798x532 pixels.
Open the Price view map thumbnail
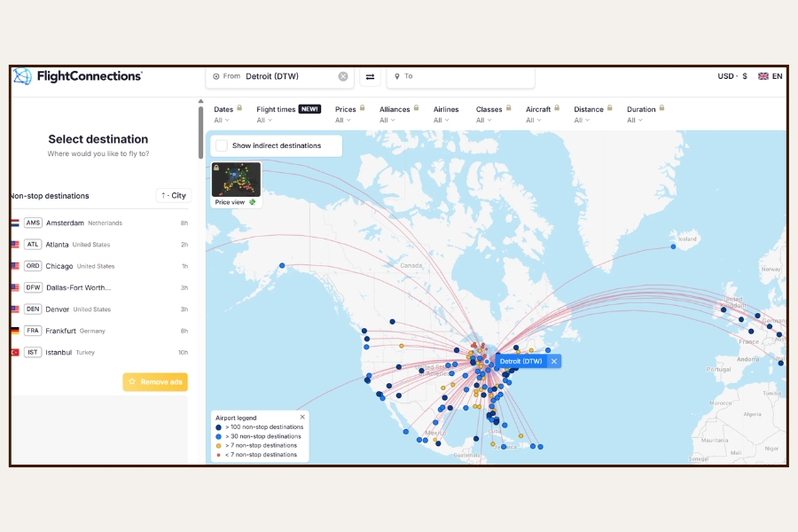click(236, 179)
